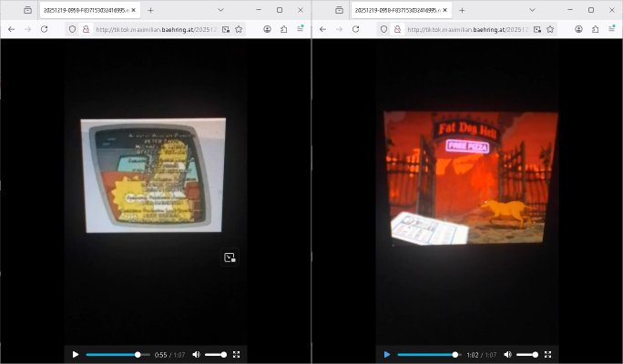Reload the page in the right browser window
623x364 pixels.
355,29
